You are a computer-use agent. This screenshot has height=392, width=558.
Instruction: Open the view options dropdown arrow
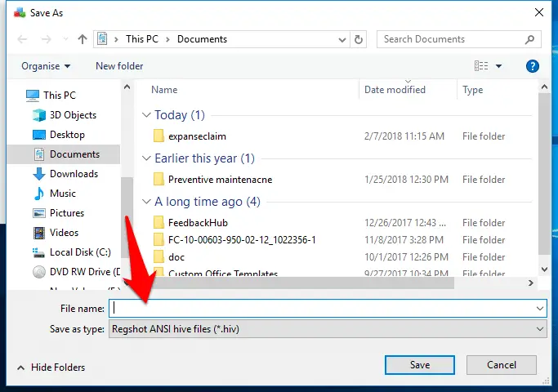498,66
